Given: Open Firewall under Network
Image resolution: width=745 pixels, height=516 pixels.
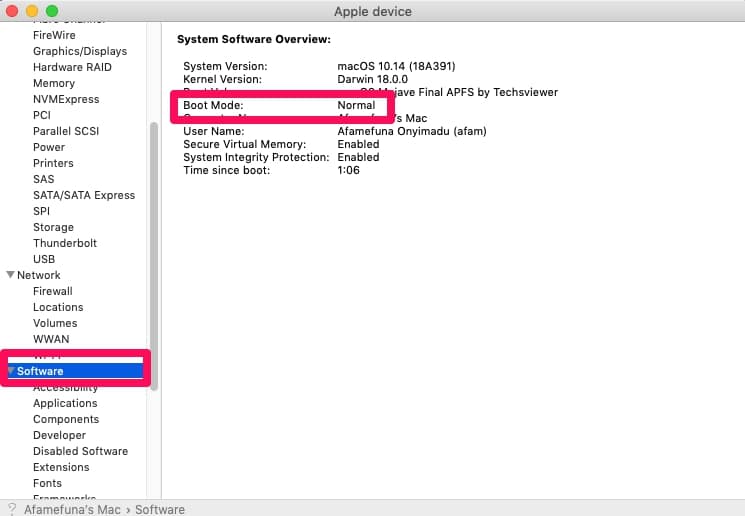Looking at the screenshot, I should (53, 291).
